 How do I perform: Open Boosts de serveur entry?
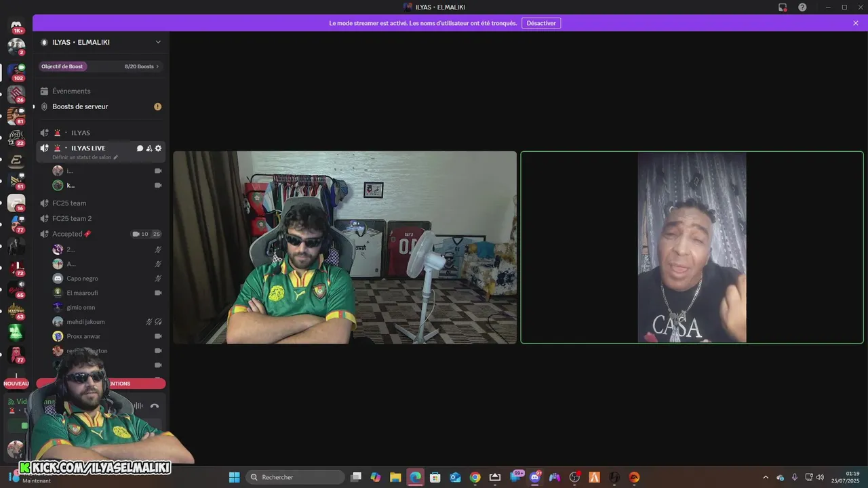point(100,106)
